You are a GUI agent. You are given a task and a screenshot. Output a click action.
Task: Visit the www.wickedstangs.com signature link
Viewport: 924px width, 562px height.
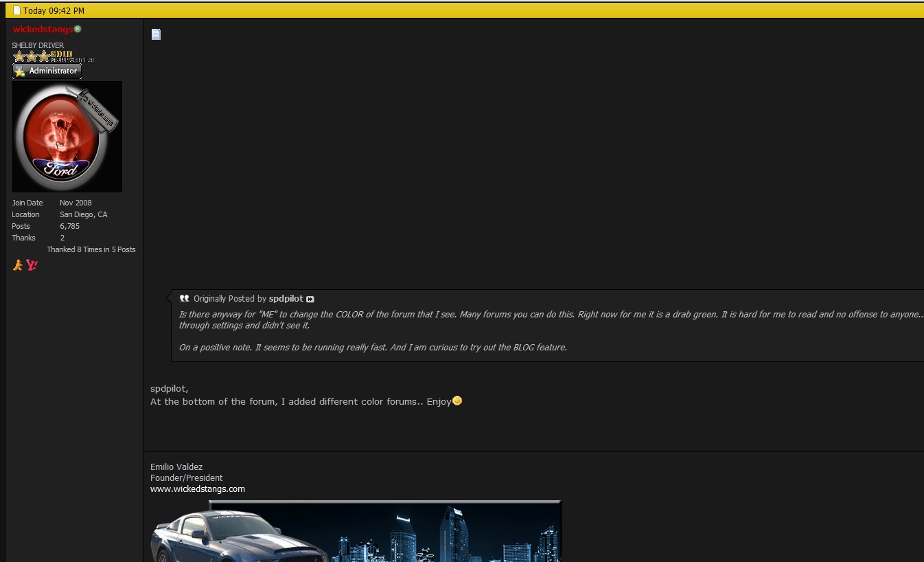point(198,489)
